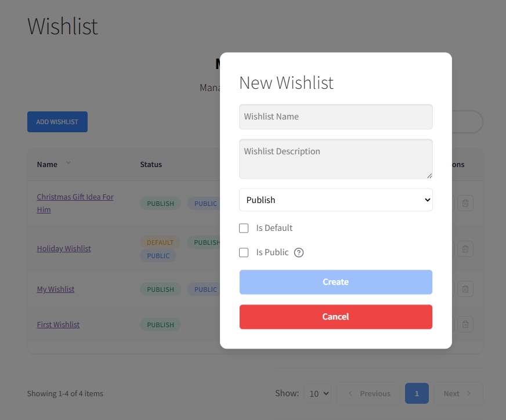Go to page 1 in pagination
506x420 pixels.
tap(417, 393)
